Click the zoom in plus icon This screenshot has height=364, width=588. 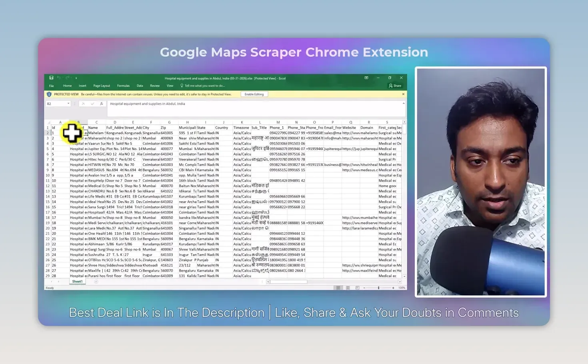tap(393, 288)
